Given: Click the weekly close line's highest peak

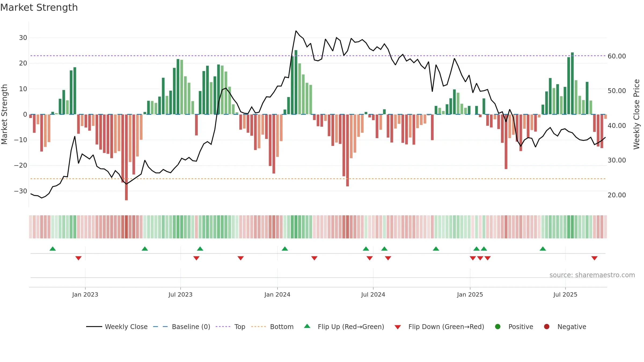Looking at the screenshot, I should [x=296, y=31].
